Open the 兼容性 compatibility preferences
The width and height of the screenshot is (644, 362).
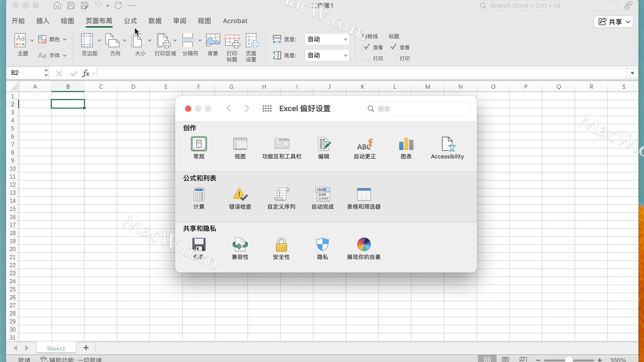(x=240, y=248)
